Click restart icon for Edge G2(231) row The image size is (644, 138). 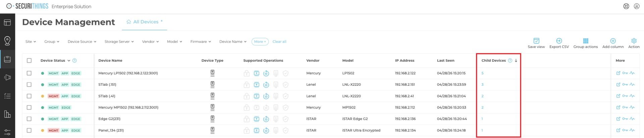pos(266,119)
